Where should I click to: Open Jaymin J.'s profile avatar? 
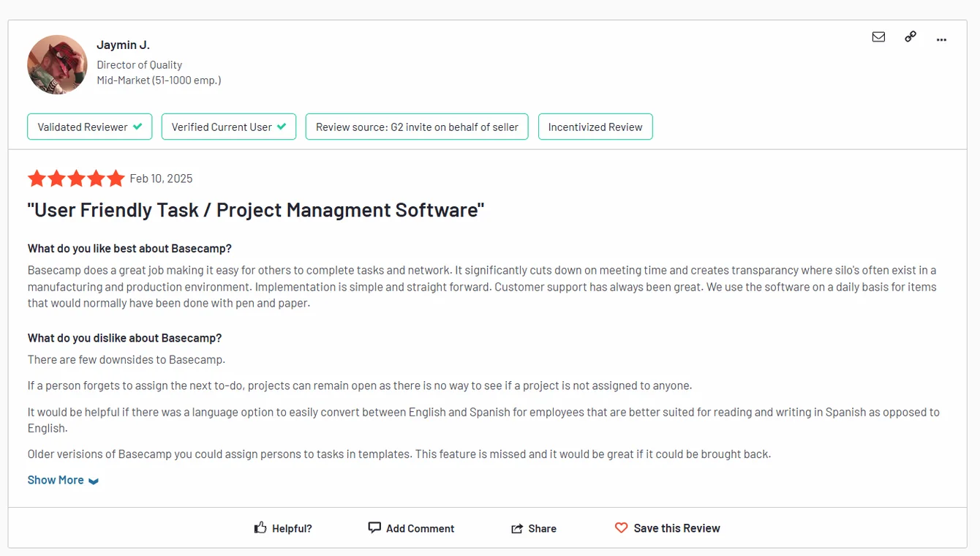(x=57, y=64)
